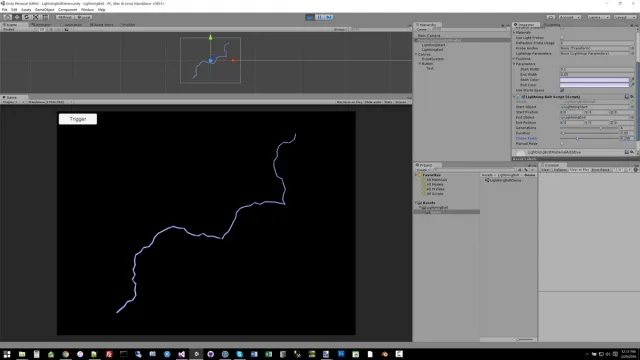Click the eyedropper next to End Color
Screen dimensions: 640x360
click(632, 85)
